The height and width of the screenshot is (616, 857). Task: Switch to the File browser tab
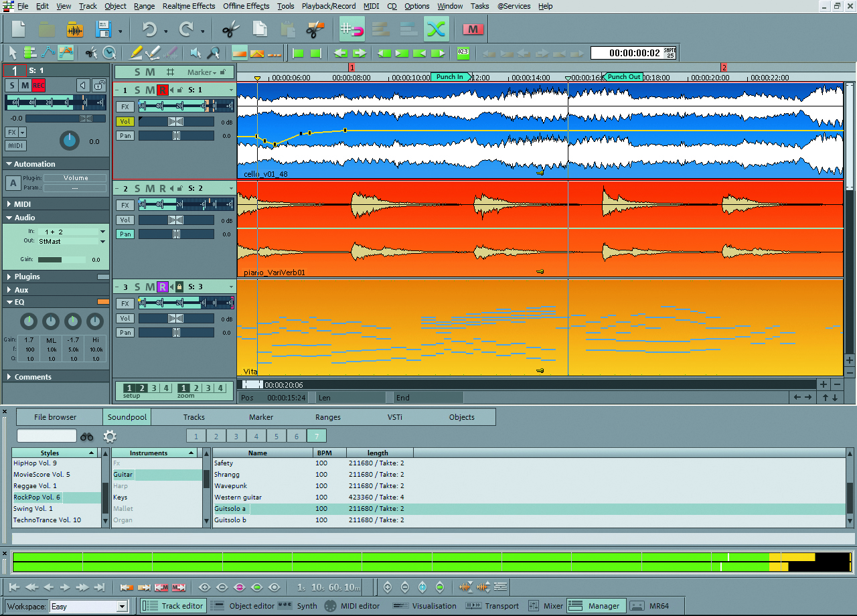56,417
